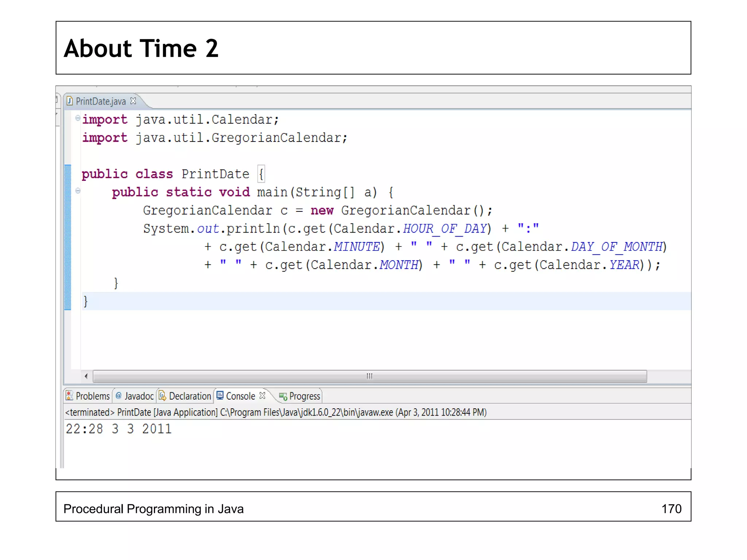
Task: Click 'out' in System.out.println
Action: [x=208, y=229]
